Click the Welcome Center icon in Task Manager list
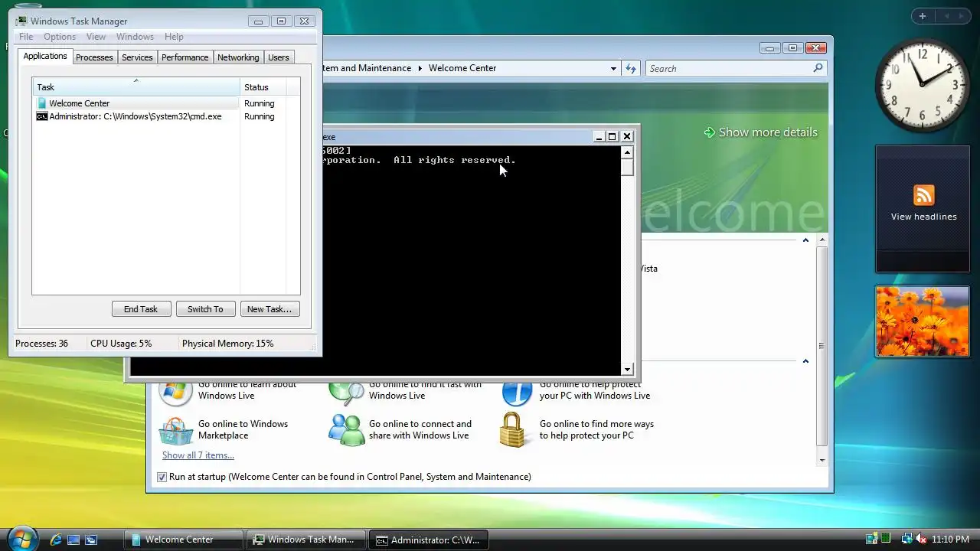This screenshot has height=551, width=980. 42,103
